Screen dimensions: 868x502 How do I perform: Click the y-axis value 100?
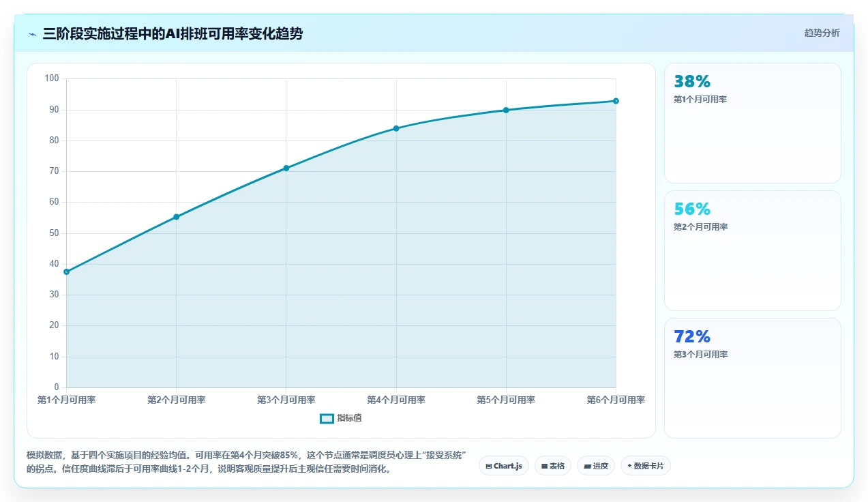pos(52,78)
